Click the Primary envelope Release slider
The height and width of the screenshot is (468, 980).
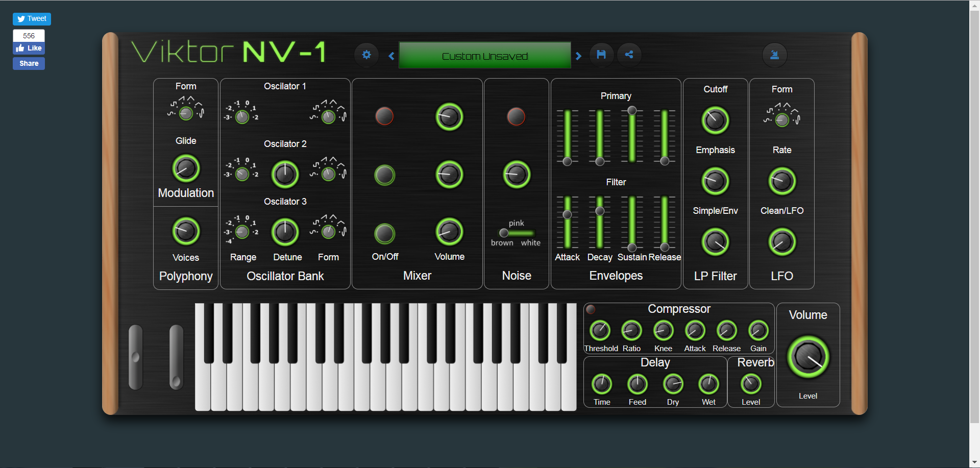click(665, 136)
